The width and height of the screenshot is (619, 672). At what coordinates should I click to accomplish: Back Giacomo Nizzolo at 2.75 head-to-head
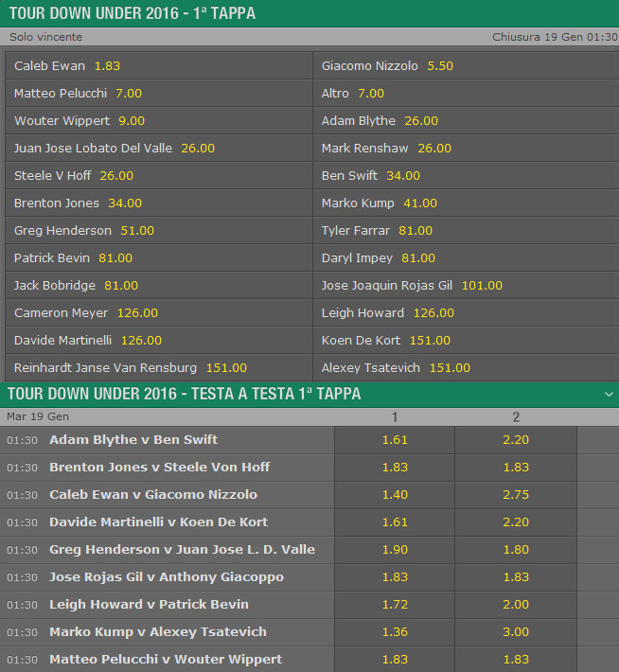click(516, 495)
